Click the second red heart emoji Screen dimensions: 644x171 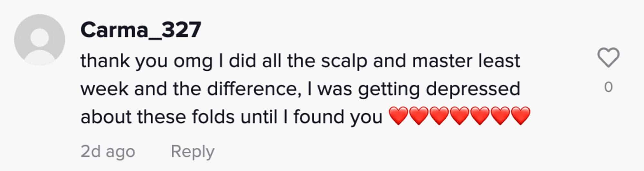pos(419,116)
